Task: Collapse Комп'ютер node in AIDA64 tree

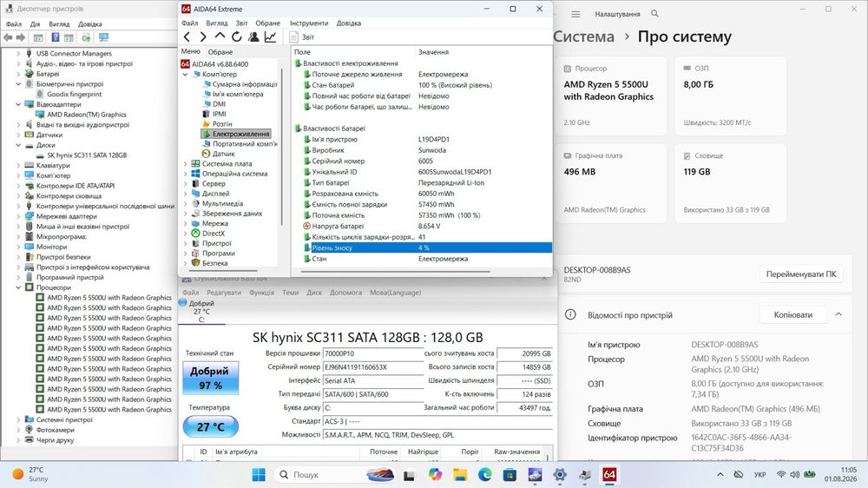Action: 185,74
